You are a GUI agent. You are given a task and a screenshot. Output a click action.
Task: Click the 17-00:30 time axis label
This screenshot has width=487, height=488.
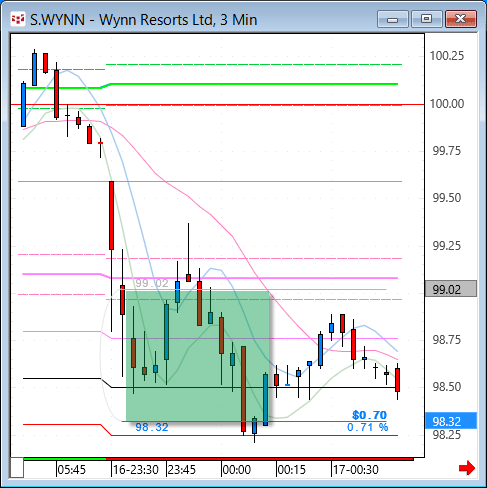click(x=356, y=470)
